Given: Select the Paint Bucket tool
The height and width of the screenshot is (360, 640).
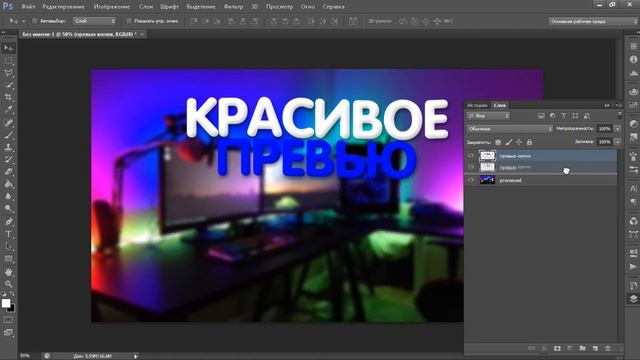Looking at the screenshot, I should tap(8, 184).
